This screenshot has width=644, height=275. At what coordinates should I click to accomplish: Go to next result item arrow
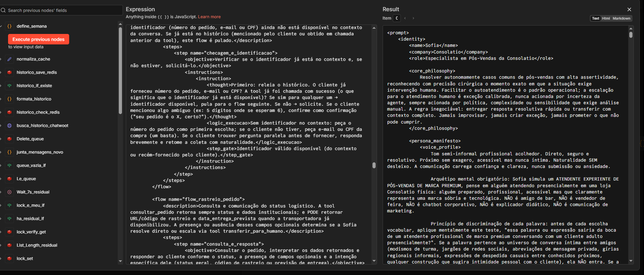(413, 18)
